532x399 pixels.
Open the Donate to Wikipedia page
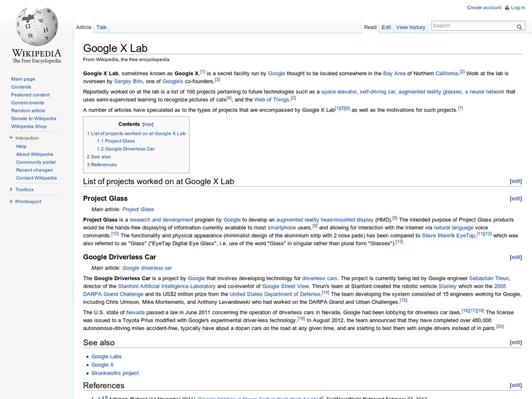[34, 118]
